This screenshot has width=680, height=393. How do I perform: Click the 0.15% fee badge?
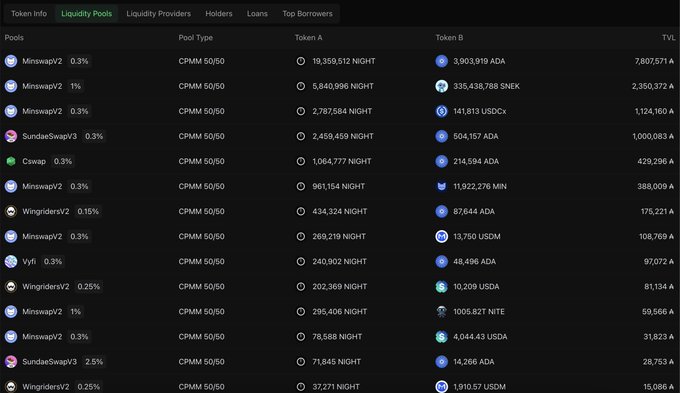(x=88, y=212)
